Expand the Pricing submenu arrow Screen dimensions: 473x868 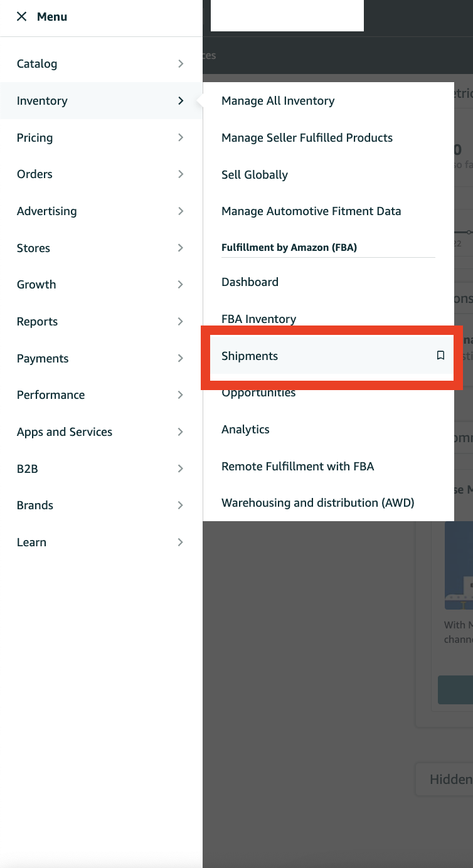click(181, 137)
